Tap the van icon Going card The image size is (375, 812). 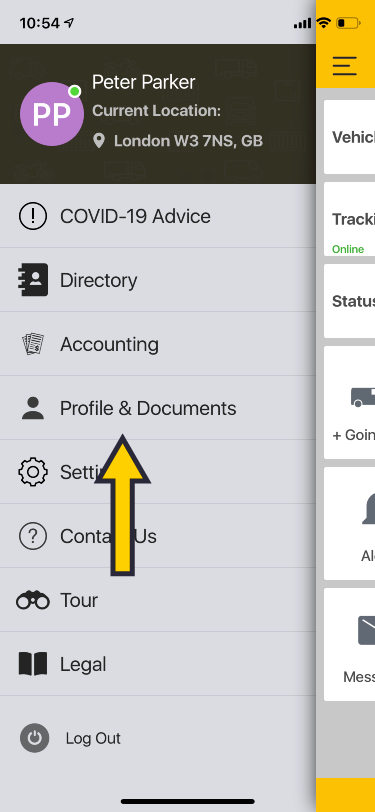[x=349, y=403]
